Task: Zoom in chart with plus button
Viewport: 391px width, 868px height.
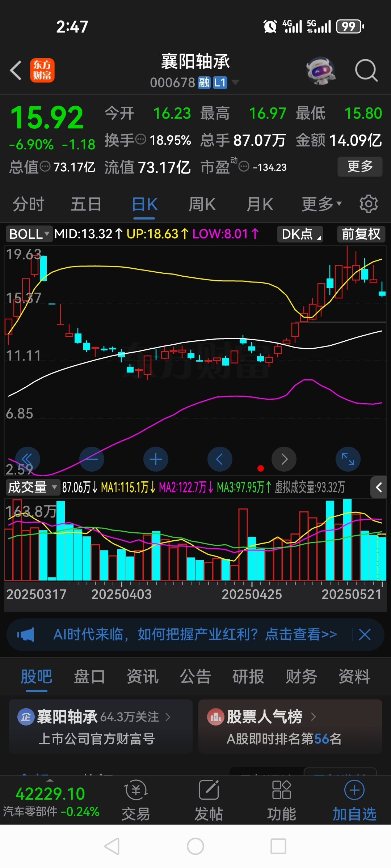Action: 156,459
